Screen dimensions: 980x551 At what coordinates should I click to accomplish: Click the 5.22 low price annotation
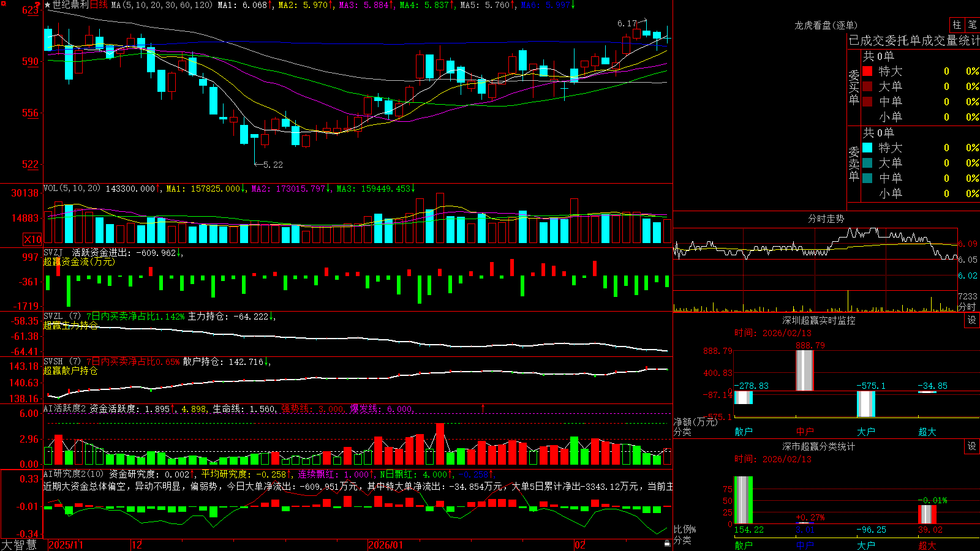point(273,165)
